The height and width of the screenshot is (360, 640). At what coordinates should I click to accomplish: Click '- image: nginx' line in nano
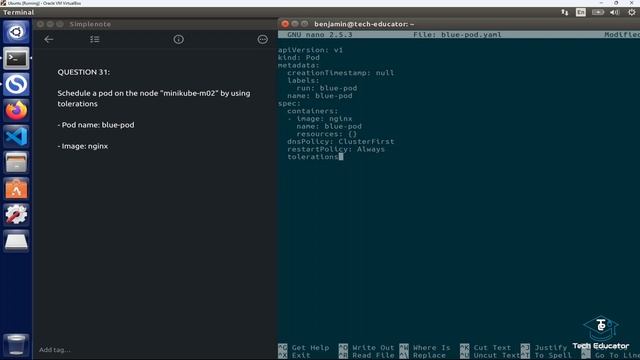point(320,119)
